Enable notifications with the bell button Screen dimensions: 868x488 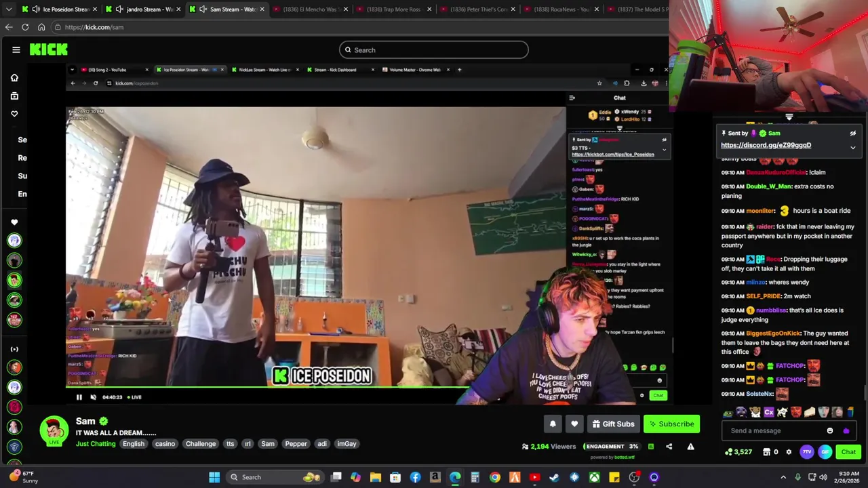[x=553, y=424]
